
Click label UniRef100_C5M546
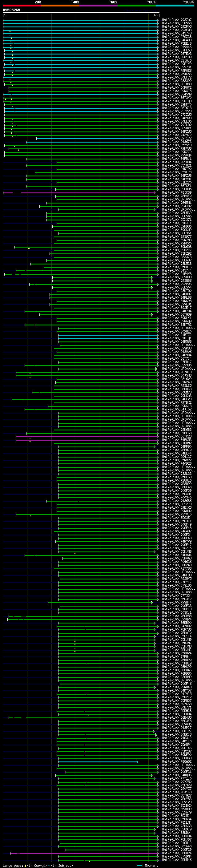(177, 860)
